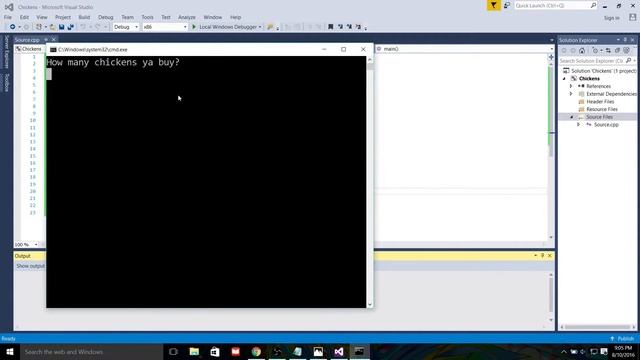
Task: Open the Edit menu
Action: (24, 17)
